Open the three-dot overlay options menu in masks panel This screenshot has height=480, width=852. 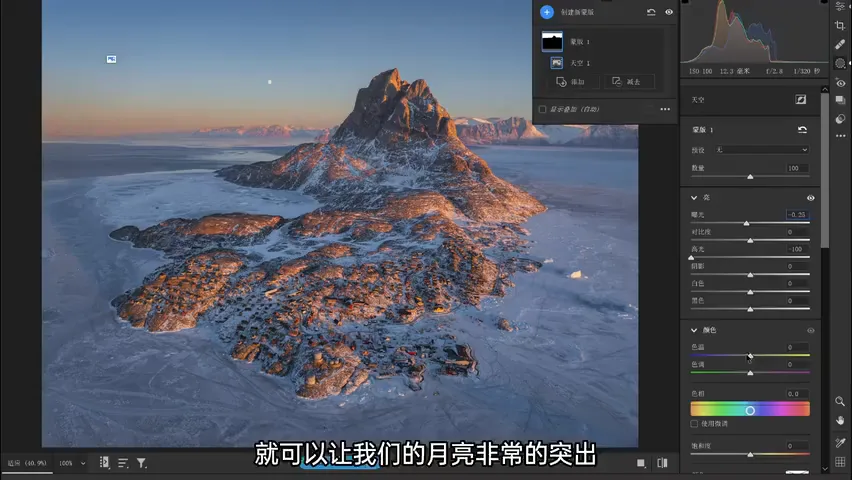pos(665,109)
